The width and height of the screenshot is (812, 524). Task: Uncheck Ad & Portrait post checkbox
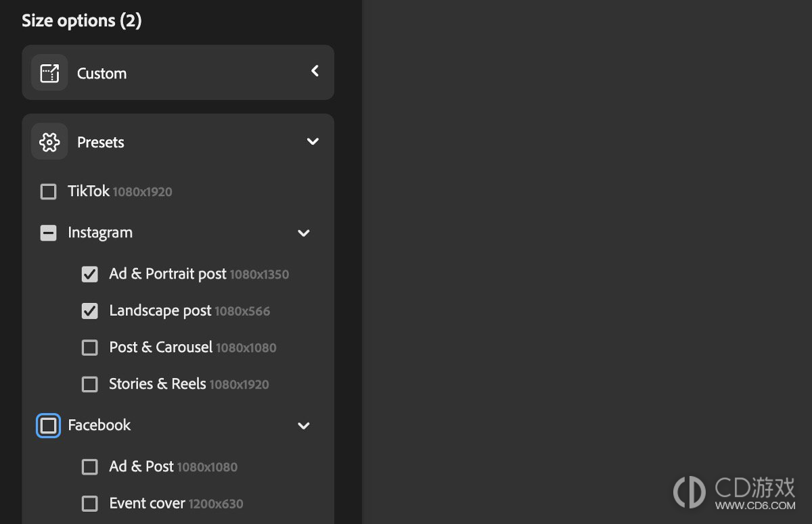[89, 275]
